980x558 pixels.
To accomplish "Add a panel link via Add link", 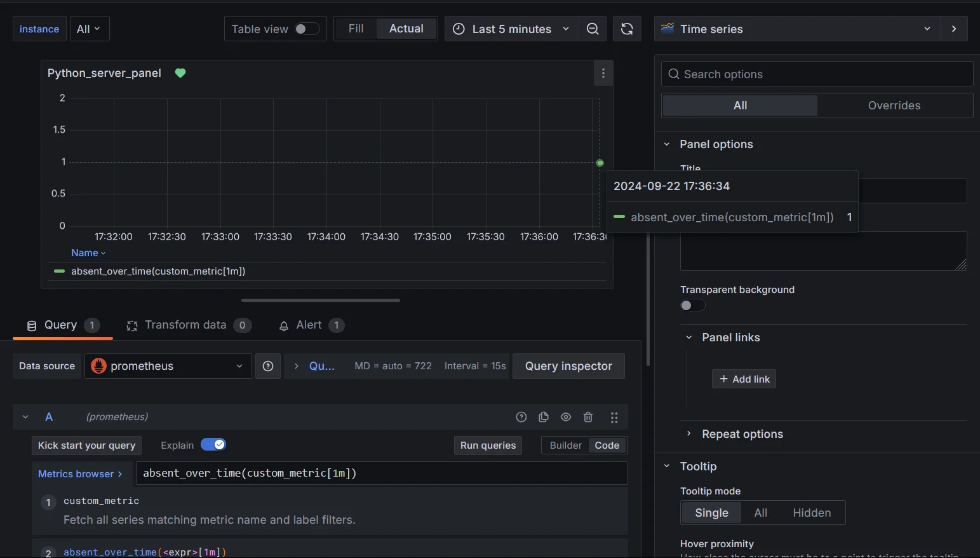I will click(x=744, y=379).
